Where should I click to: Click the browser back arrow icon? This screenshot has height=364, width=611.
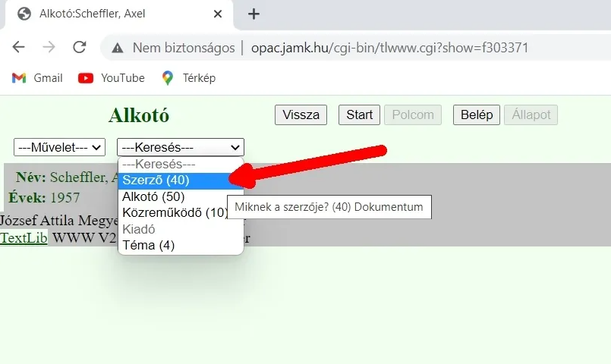(x=19, y=47)
